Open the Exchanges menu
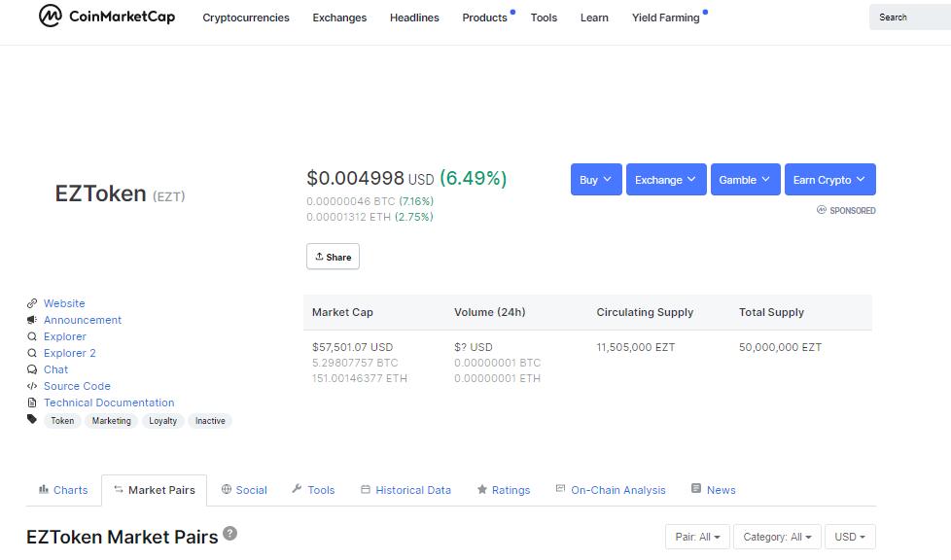Screen dimensions: 951x560 point(339,17)
